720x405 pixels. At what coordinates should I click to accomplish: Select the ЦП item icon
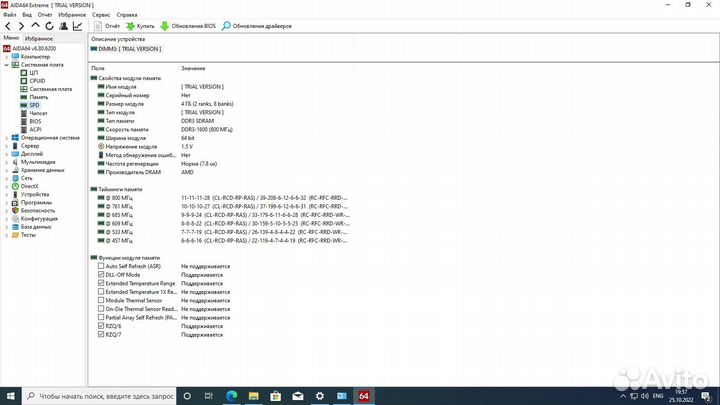click(x=24, y=73)
